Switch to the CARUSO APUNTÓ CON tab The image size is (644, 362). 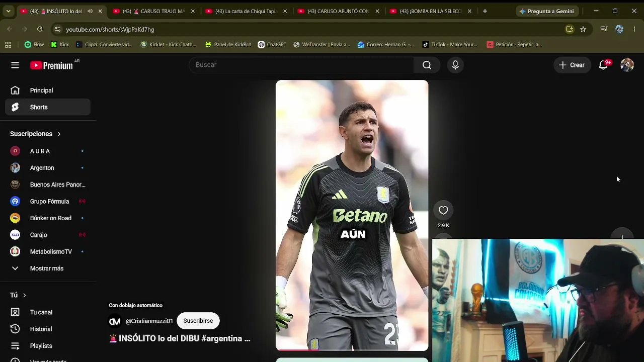pos(338,11)
